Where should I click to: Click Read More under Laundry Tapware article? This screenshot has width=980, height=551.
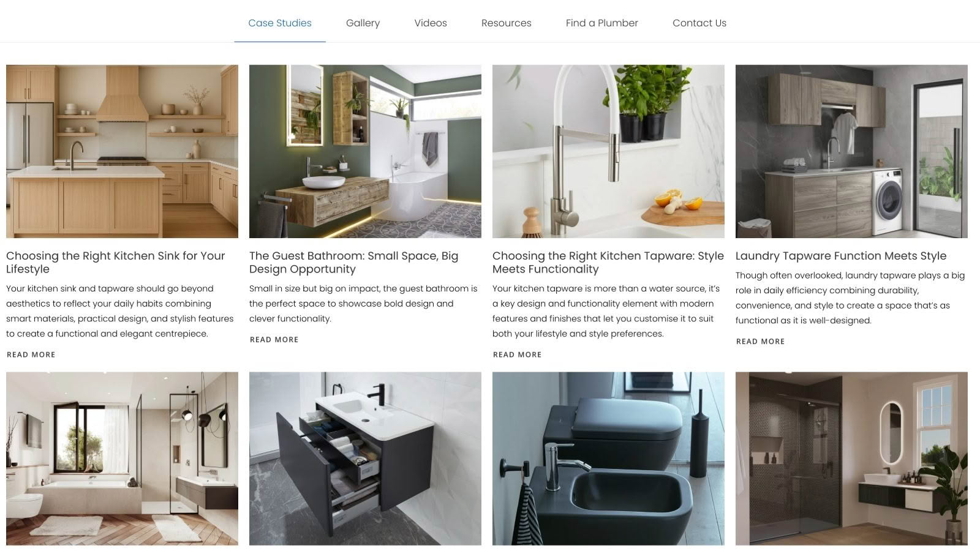point(761,342)
